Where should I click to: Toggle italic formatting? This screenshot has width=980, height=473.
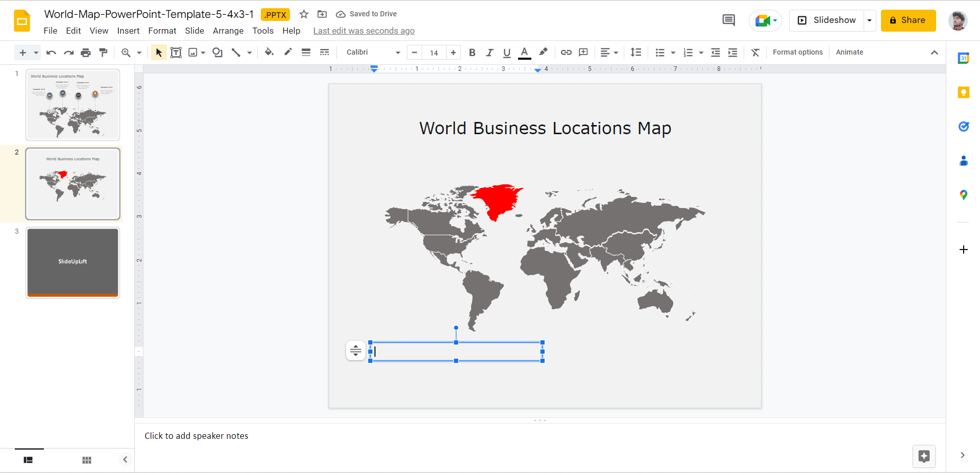click(489, 52)
